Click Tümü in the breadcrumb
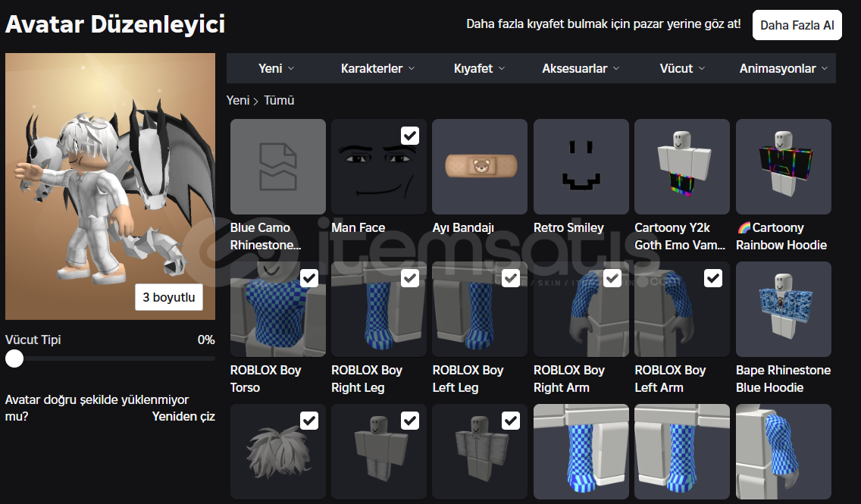 point(279,101)
